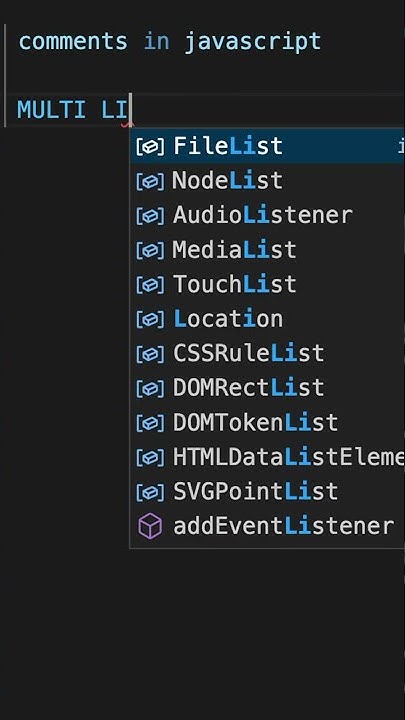Image resolution: width=405 pixels, height=720 pixels.
Task: Click the icon beside Location suggestion
Action: (150, 319)
